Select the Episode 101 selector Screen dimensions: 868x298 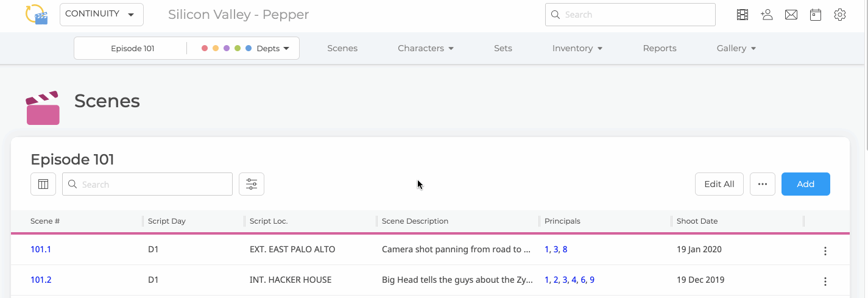point(132,48)
